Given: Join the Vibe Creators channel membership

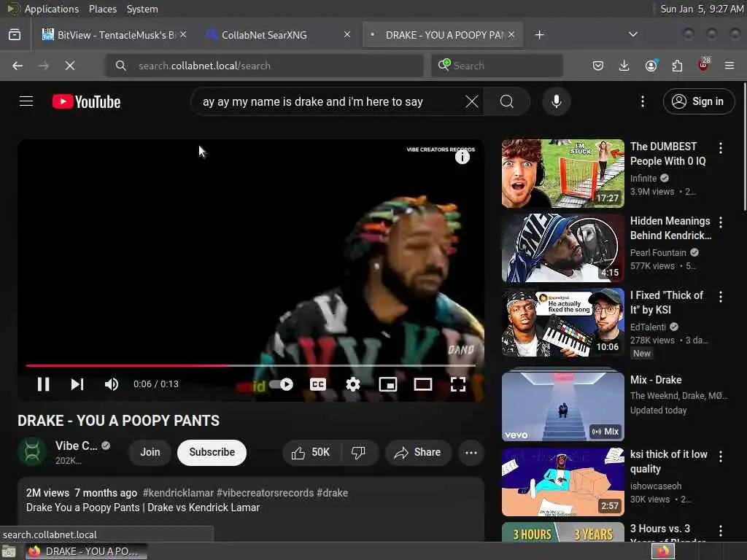Looking at the screenshot, I should pyautogui.click(x=150, y=452).
